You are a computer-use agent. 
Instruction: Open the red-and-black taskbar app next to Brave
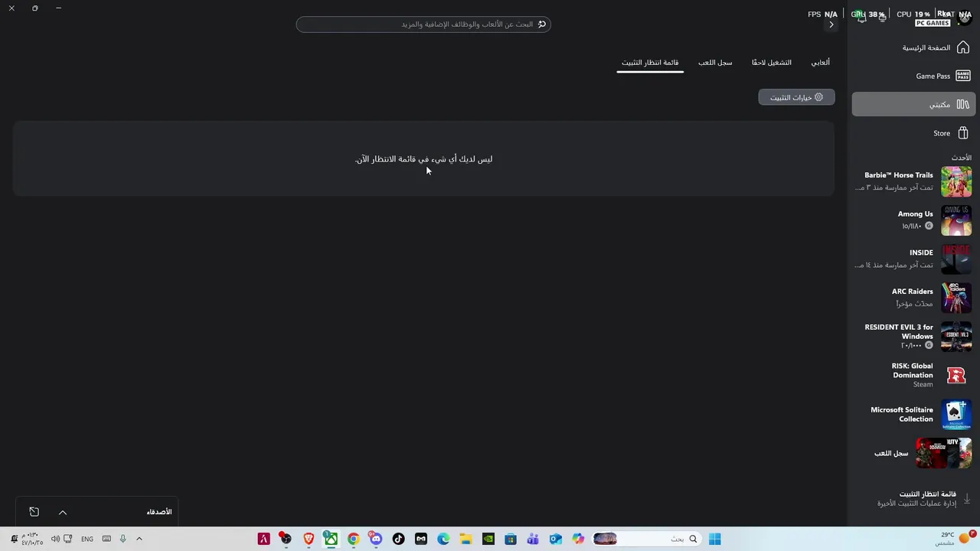pyautogui.click(x=286, y=539)
